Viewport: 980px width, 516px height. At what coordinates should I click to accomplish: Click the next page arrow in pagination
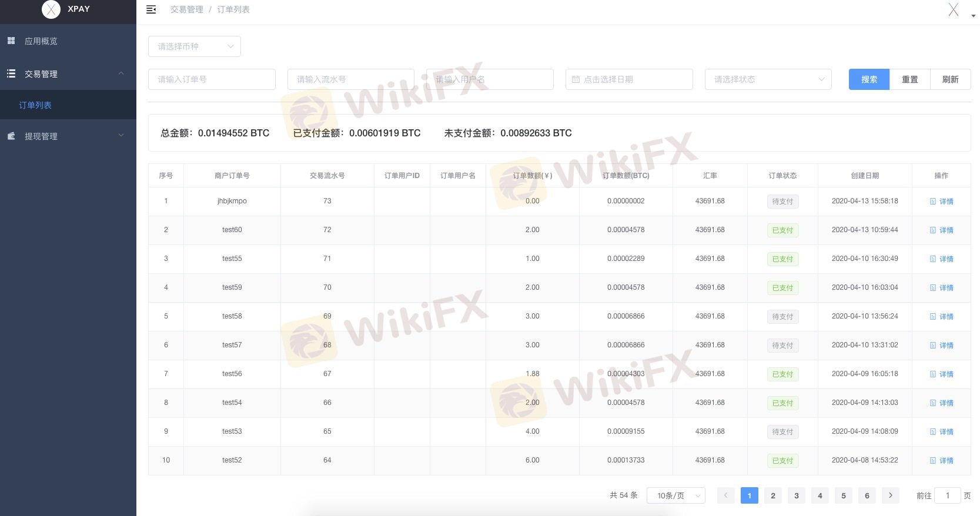tap(890, 495)
